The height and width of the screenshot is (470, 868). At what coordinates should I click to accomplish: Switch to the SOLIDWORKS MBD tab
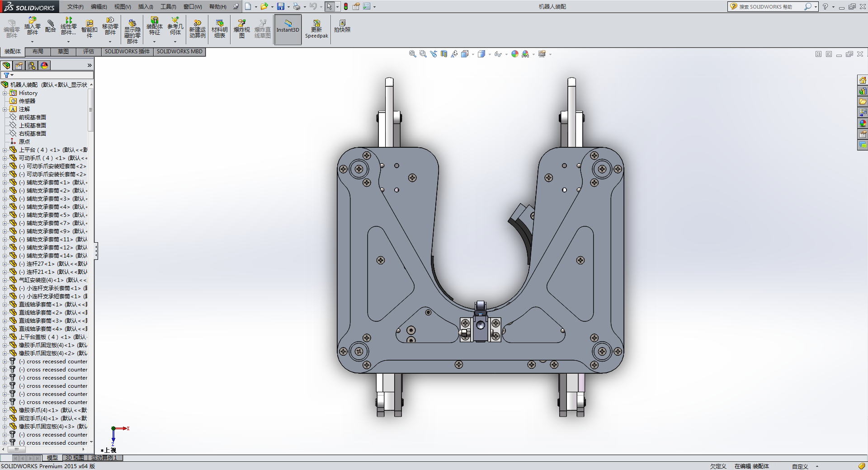(x=179, y=52)
